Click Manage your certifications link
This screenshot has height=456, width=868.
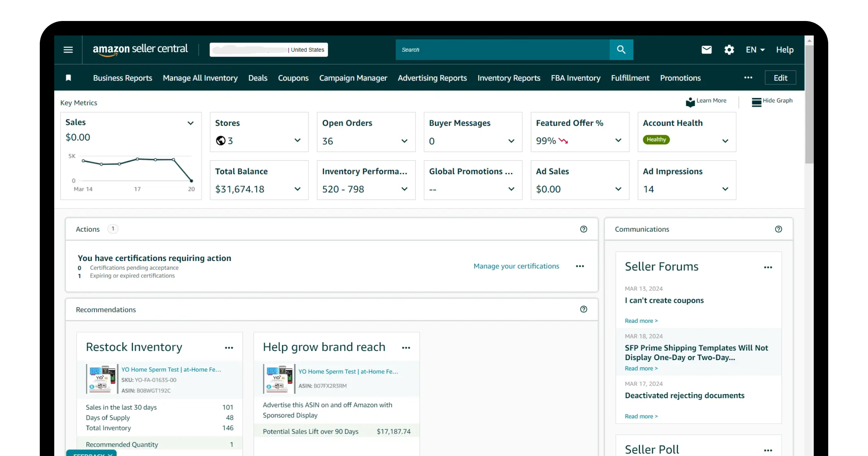point(516,266)
